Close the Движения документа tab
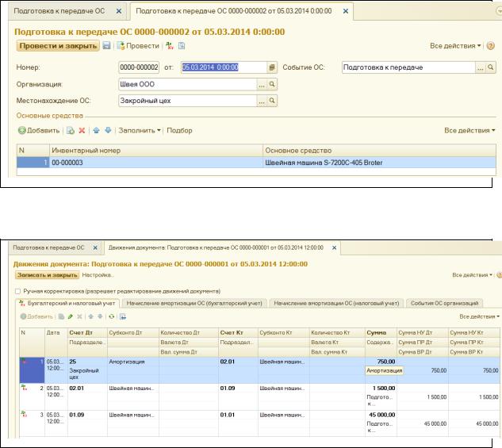The height and width of the screenshot is (448, 502). 334,247
